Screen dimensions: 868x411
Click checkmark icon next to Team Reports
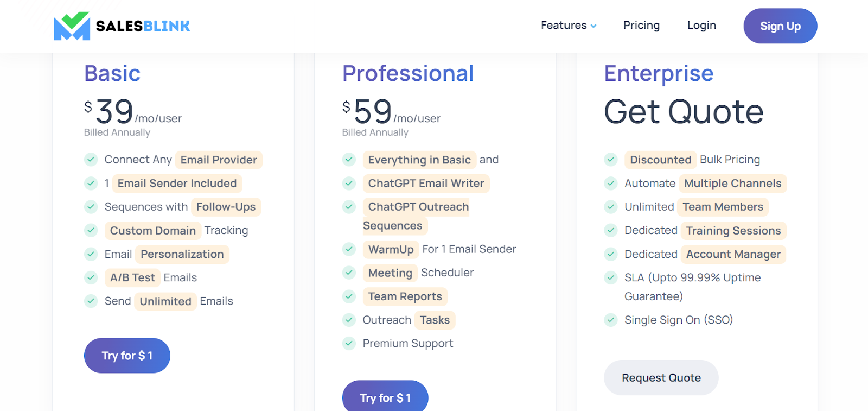(x=349, y=296)
